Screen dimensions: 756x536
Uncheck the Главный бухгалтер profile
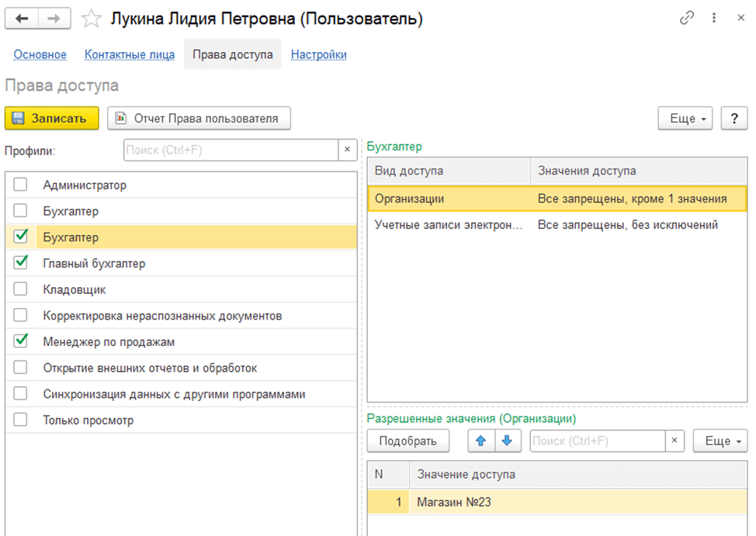tap(21, 263)
